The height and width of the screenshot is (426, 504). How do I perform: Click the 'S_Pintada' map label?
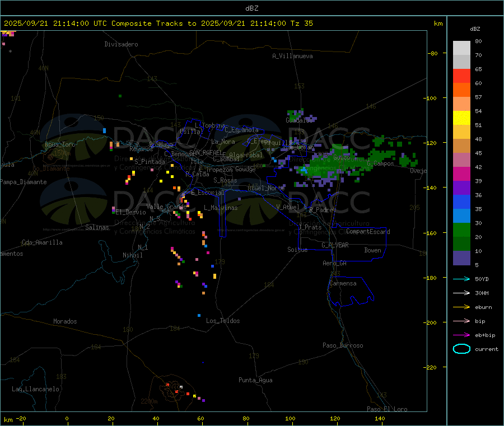point(150,162)
